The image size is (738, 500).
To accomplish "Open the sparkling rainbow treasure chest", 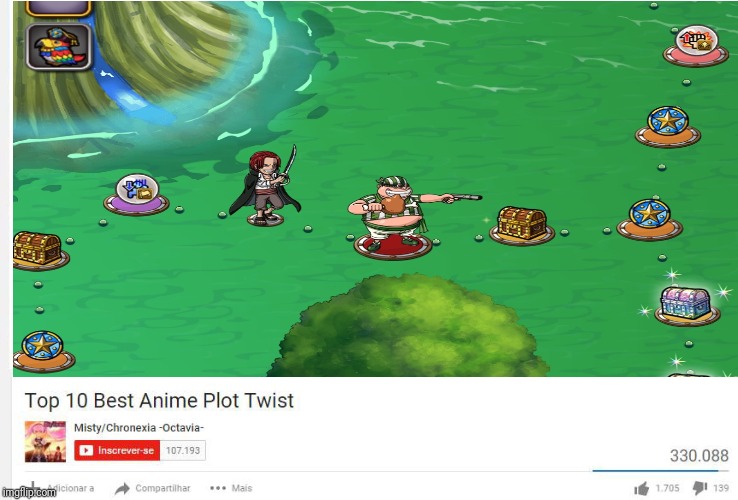I will (685, 305).
